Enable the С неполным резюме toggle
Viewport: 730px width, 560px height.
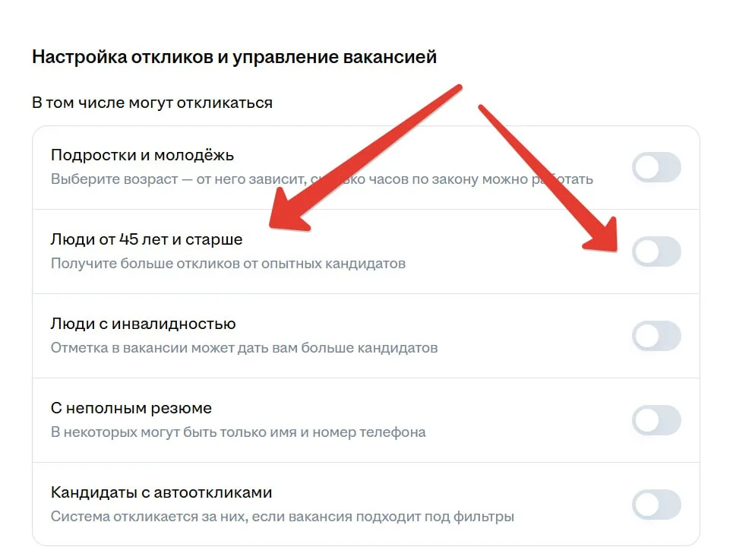coord(656,420)
